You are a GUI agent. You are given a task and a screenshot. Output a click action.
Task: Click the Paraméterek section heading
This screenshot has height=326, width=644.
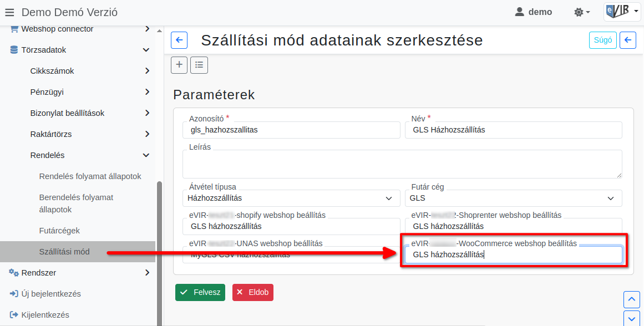click(214, 95)
